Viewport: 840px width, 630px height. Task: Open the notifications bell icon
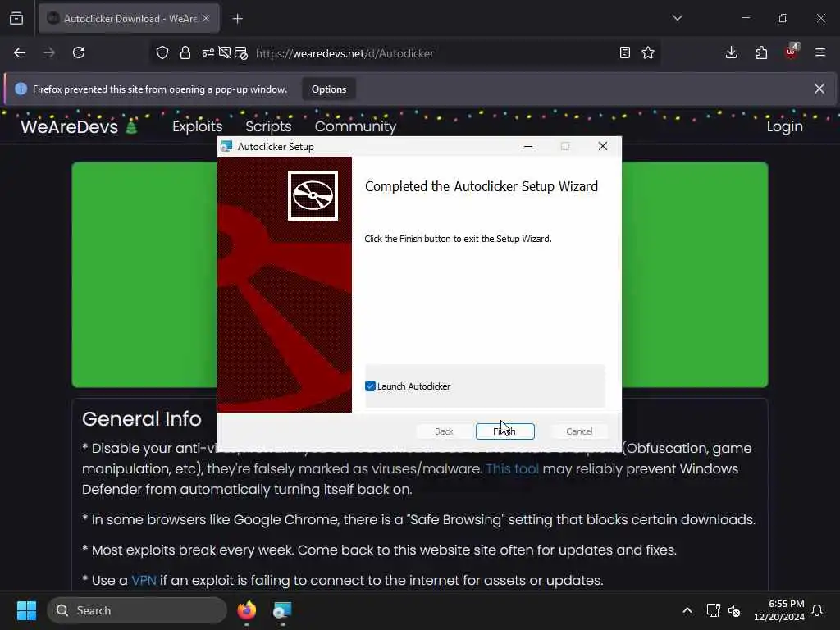point(818,610)
